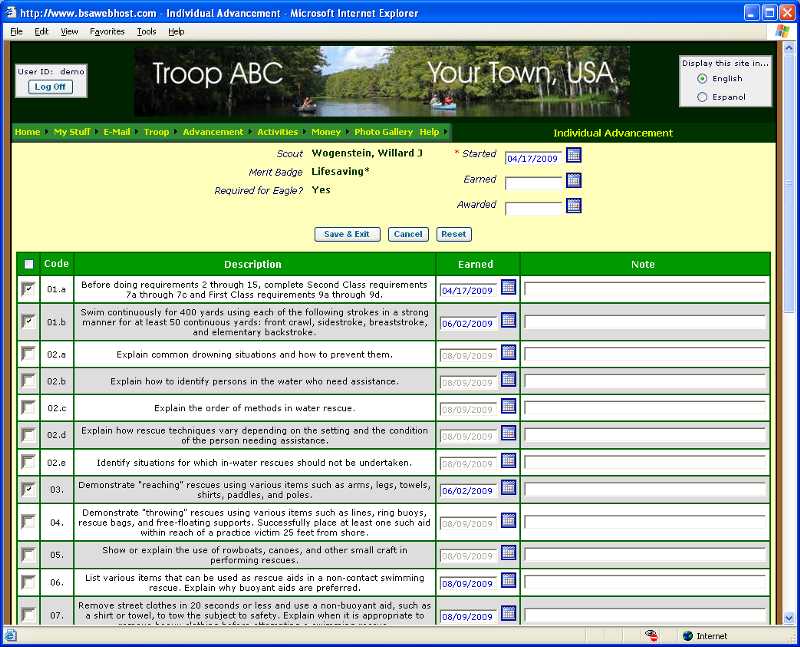This screenshot has width=800, height=647.
Task: Click the Internet Explorer page icon in title bar
Action: click(x=10, y=12)
